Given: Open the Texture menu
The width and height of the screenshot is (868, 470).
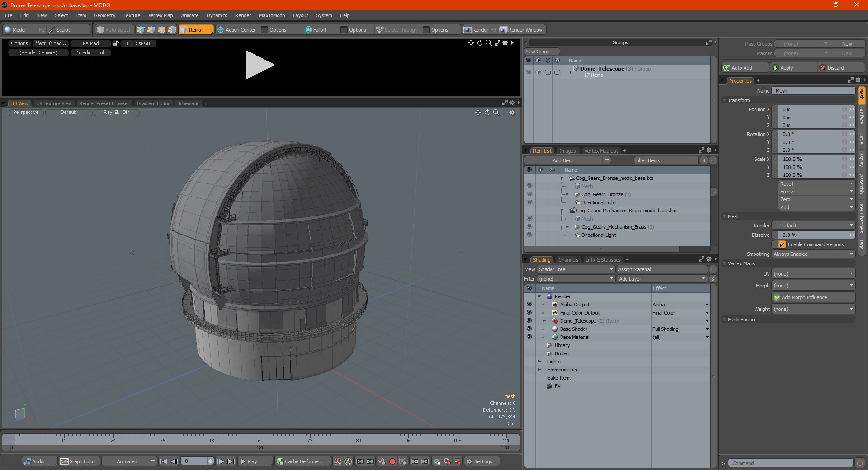Looking at the screenshot, I should tap(132, 15).
